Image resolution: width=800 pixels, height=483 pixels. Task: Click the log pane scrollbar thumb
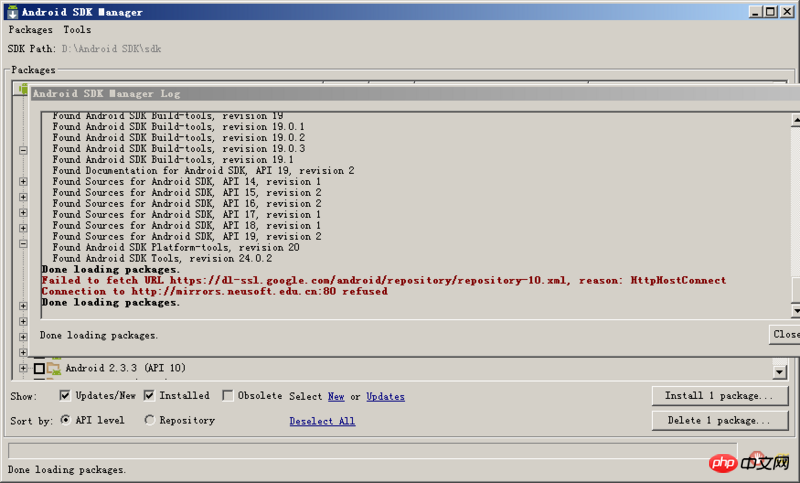pyautogui.click(x=795, y=290)
